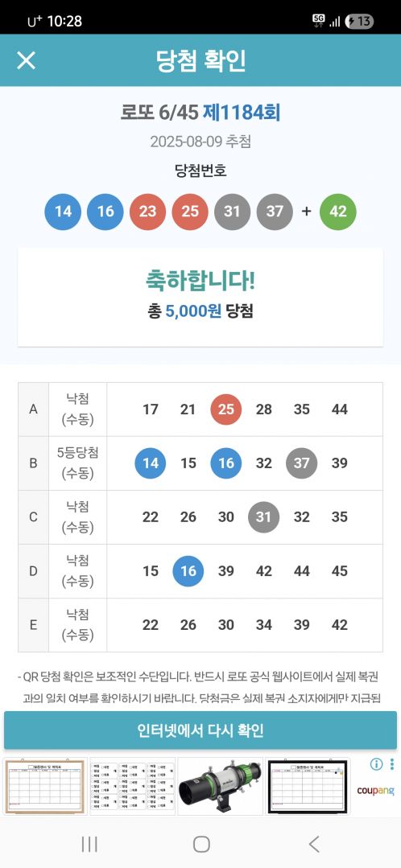401x868 pixels.
Task: Select row B 5등당첨 result
Action: coord(200,463)
